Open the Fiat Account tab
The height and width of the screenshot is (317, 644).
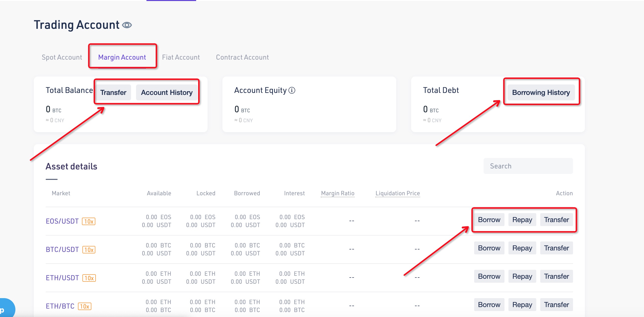tap(181, 57)
